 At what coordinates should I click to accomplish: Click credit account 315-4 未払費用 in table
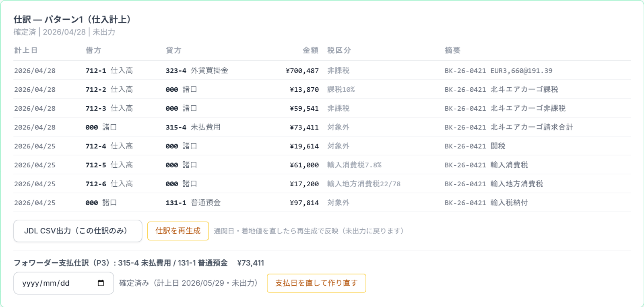[193, 128]
